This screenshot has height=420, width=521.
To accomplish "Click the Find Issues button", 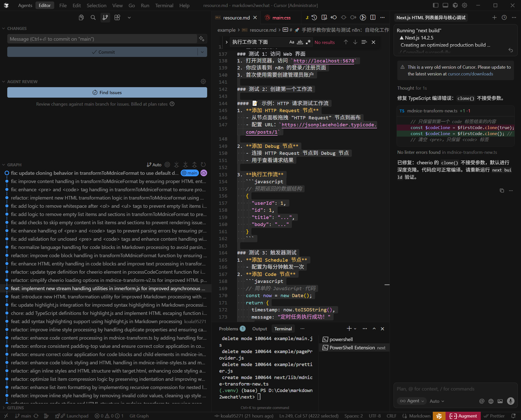I will pos(107,92).
